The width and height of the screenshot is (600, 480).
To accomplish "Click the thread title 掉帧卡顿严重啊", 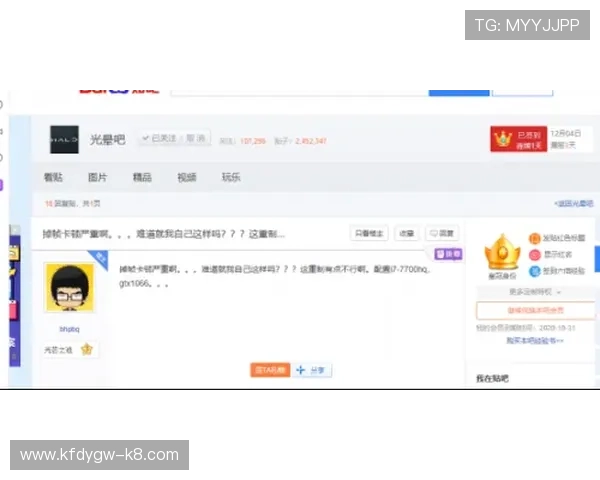I will click(x=163, y=234).
